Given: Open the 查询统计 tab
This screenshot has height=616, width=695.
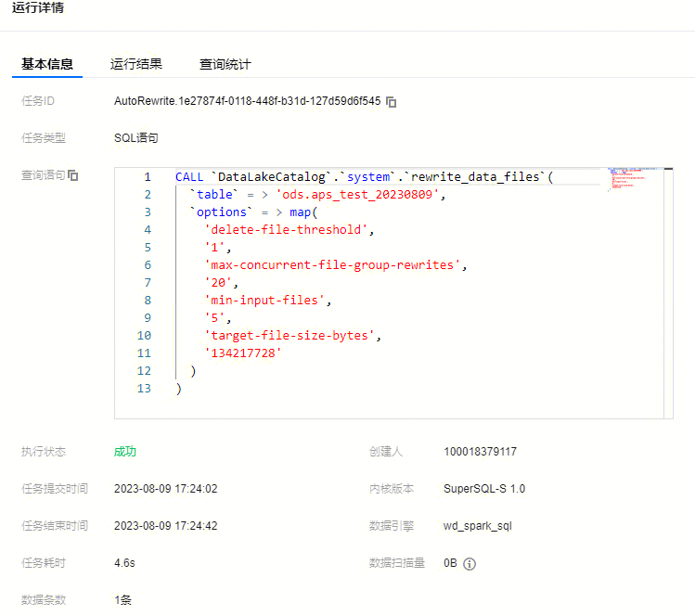Looking at the screenshot, I should [x=225, y=64].
